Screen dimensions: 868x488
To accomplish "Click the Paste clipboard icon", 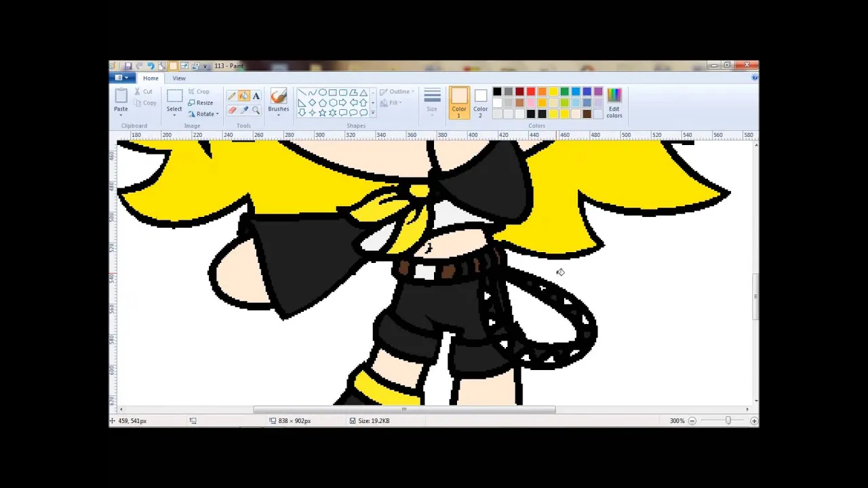I will coord(121,96).
